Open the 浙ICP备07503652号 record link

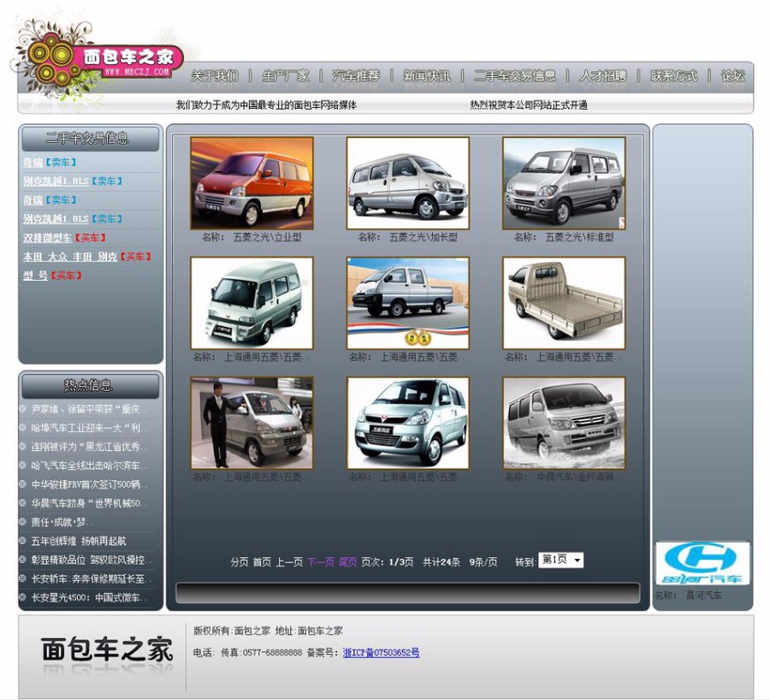pos(380,653)
